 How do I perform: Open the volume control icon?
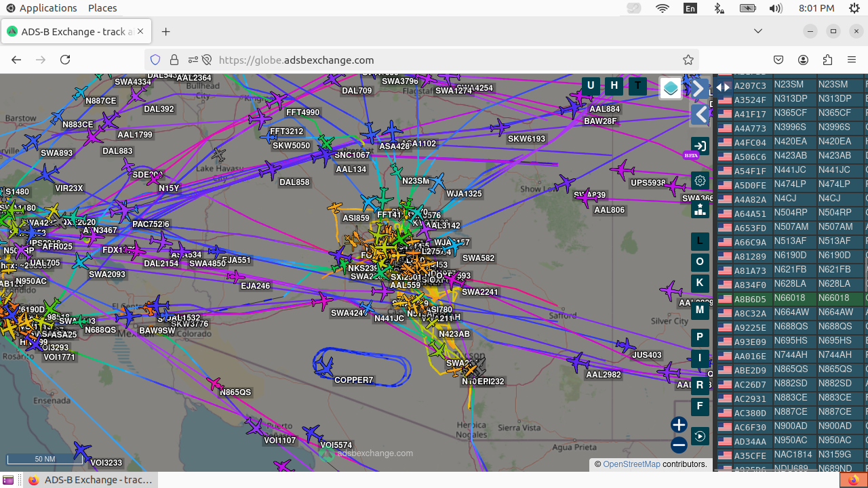click(x=776, y=8)
